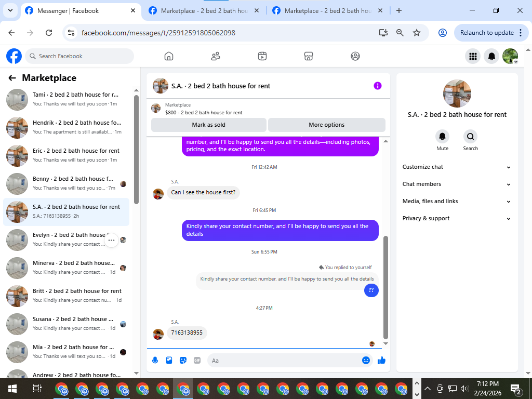Open Facebook home logo
Screen dimensions: 532x399
coord(14,56)
